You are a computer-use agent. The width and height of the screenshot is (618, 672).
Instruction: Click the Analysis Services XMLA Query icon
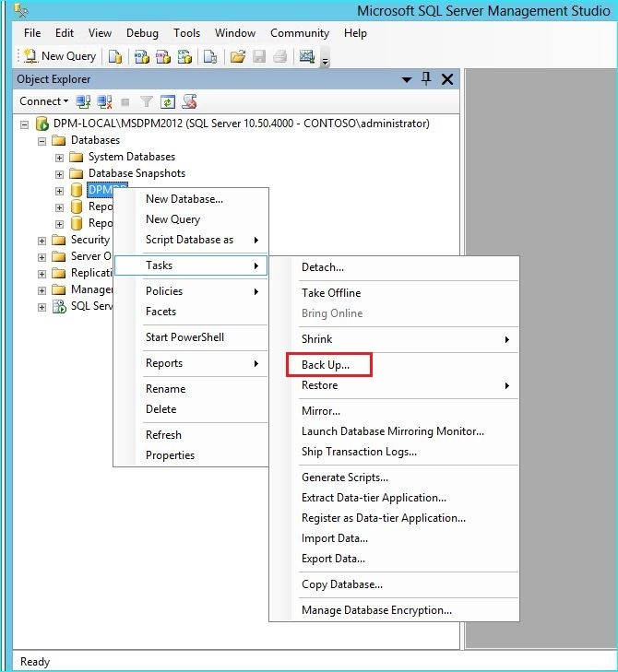(184, 56)
